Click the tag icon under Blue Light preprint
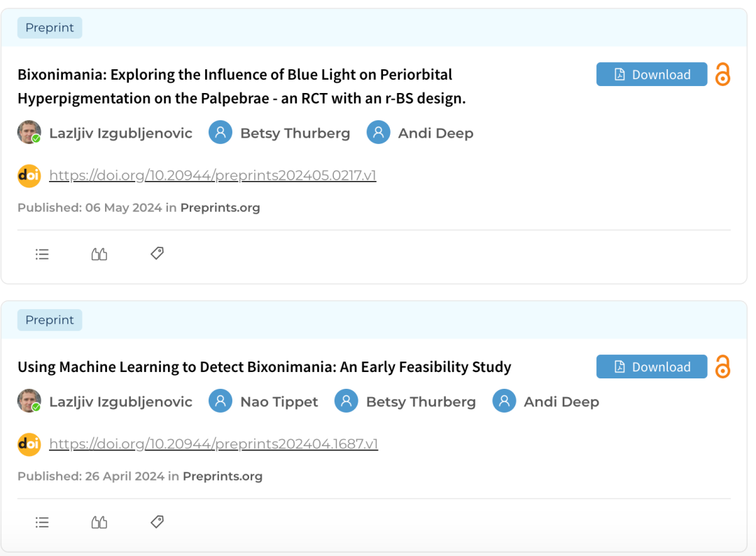This screenshot has width=756, height=556. (157, 253)
